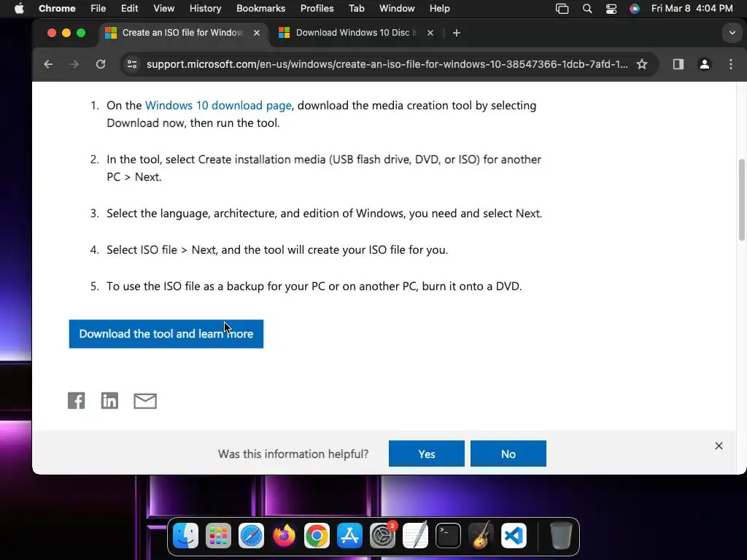
Task: Answer No to the helpful question
Action: point(508,454)
